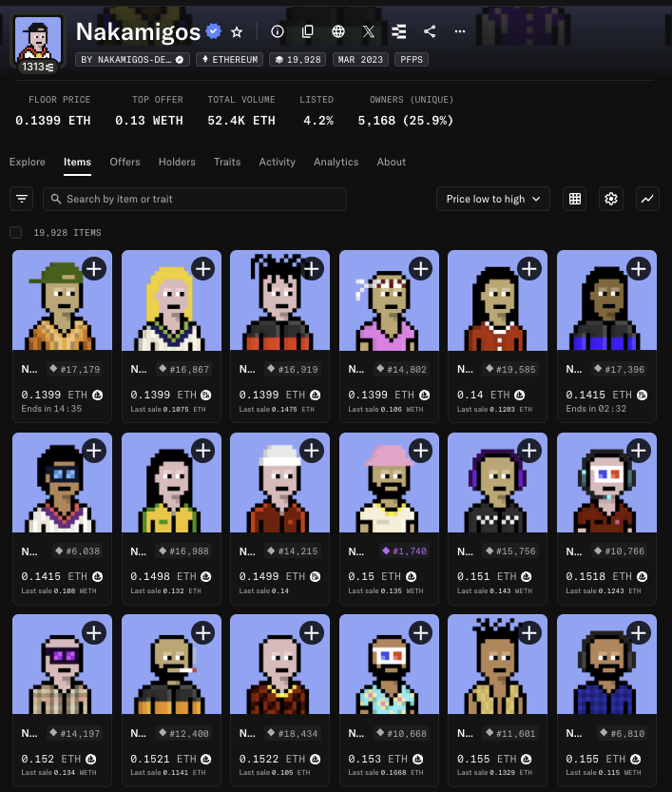672x792 pixels.
Task: Add item #17,396 to cart
Action: (638, 269)
